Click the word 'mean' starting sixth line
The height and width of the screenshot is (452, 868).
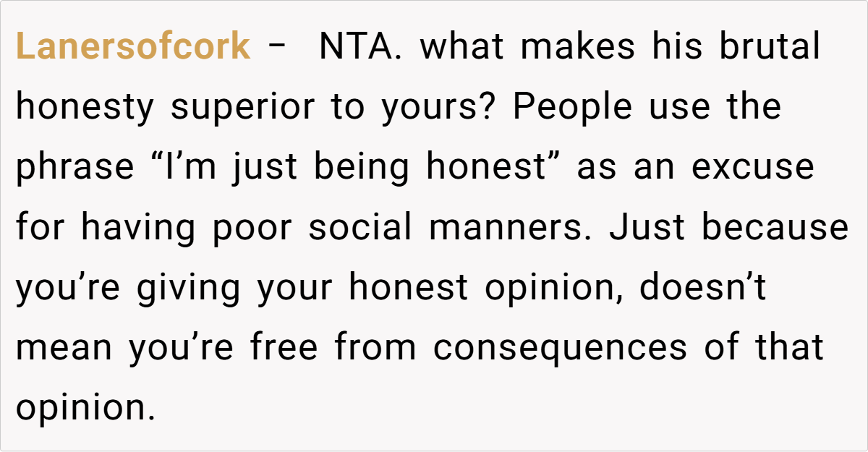pyautogui.click(x=65, y=348)
